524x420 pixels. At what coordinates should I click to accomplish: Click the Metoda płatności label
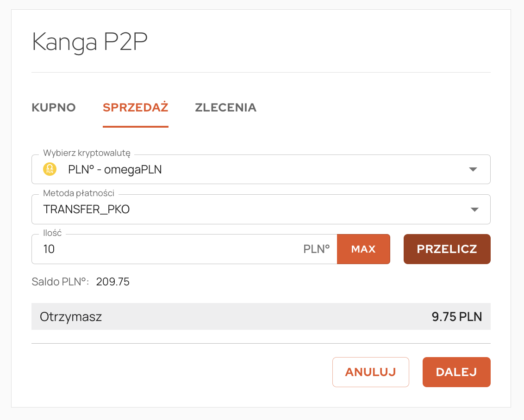pos(79,193)
